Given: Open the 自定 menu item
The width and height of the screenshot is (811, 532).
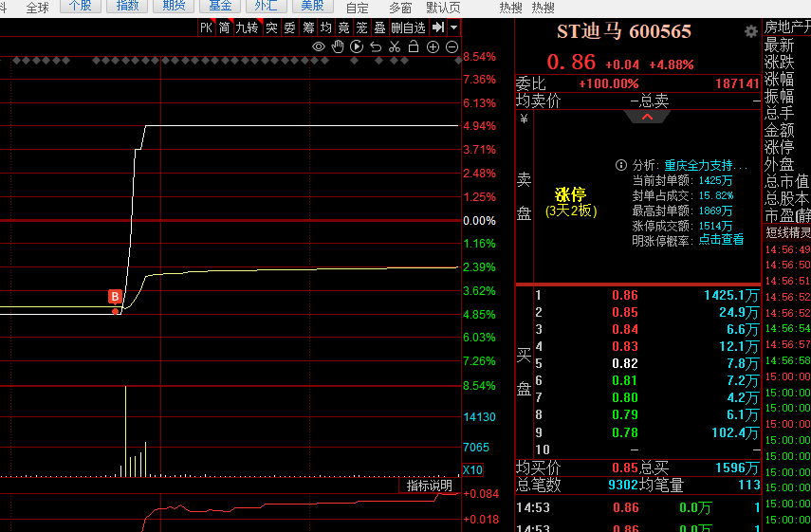Looking at the screenshot, I should coord(358,8).
